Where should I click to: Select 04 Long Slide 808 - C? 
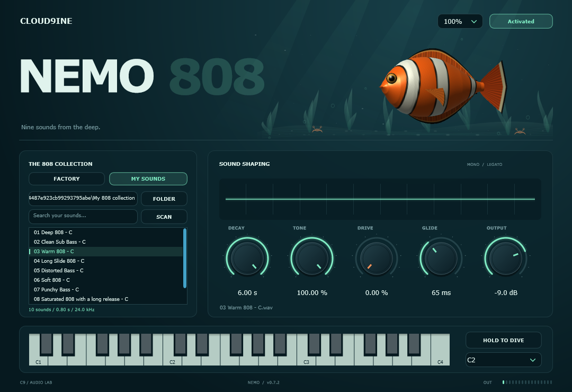(106, 261)
